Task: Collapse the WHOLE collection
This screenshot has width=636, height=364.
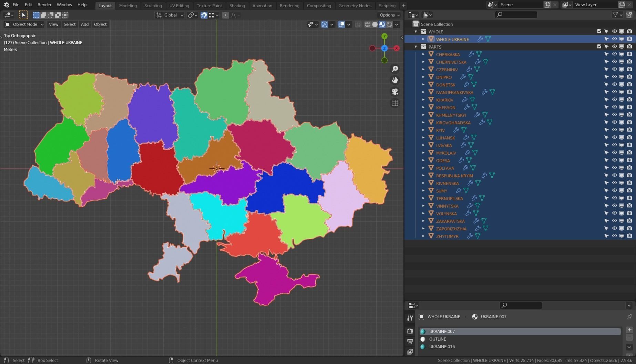Action: pos(416,32)
